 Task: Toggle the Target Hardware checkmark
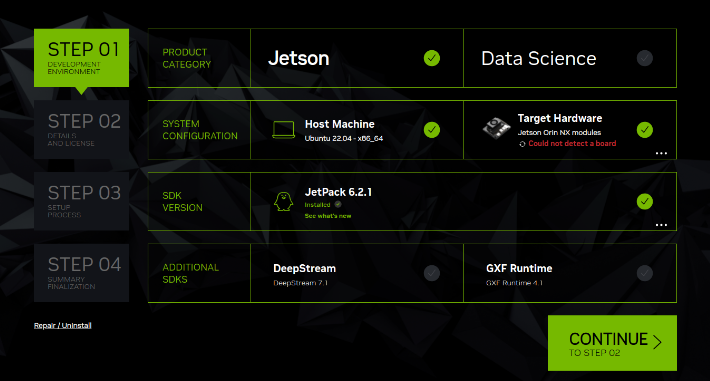pos(644,130)
